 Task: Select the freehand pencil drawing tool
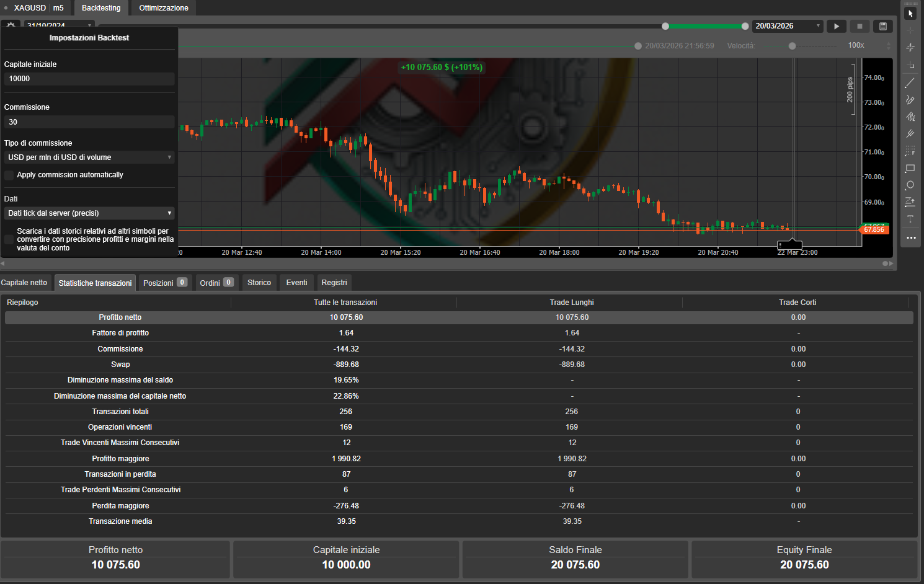(910, 100)
